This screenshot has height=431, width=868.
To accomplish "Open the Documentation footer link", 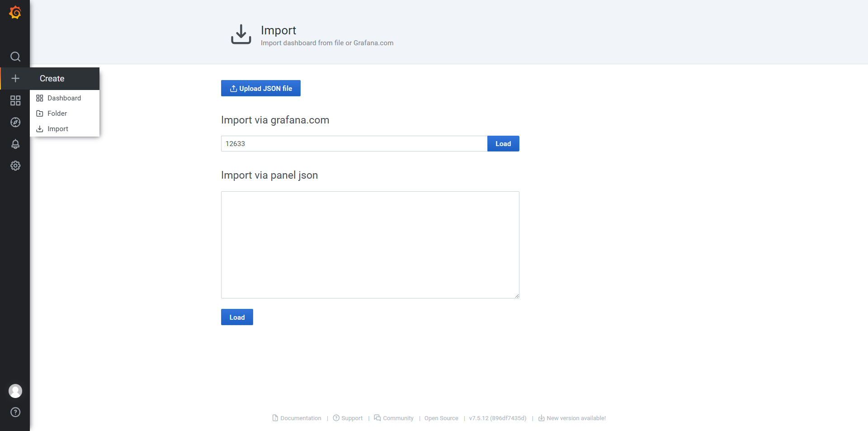I will [297, 418].
